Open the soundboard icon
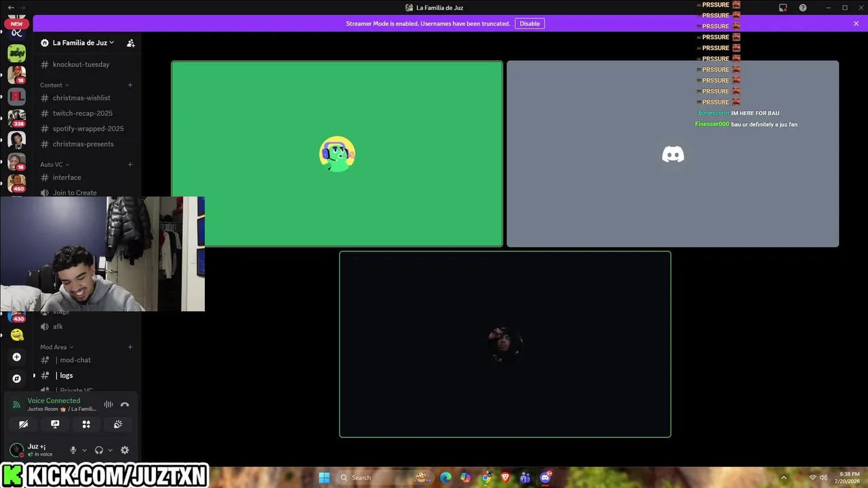The image size is (868, 488). (x=118, y=424)
